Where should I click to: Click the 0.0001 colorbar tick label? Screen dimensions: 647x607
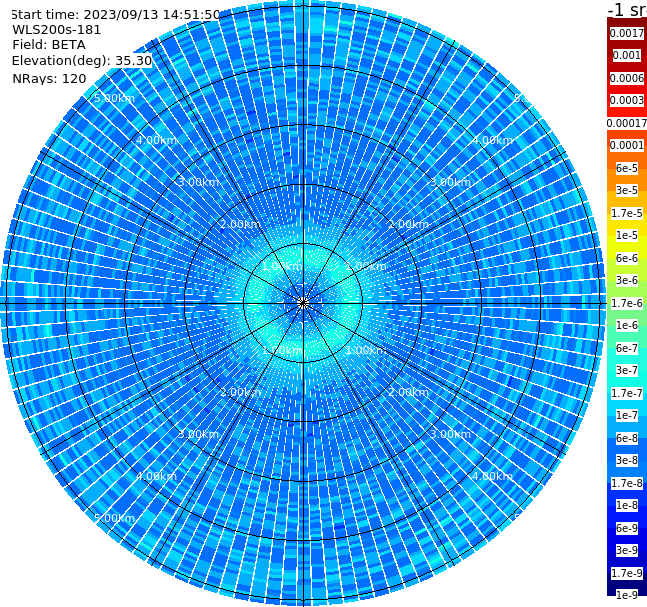coord(627,145)
